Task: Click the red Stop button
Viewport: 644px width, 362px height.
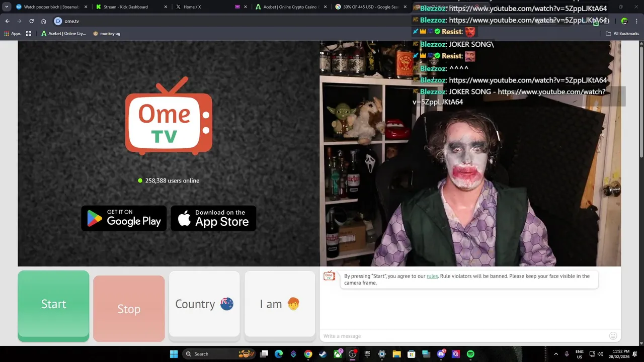Action: coord(129,309)
